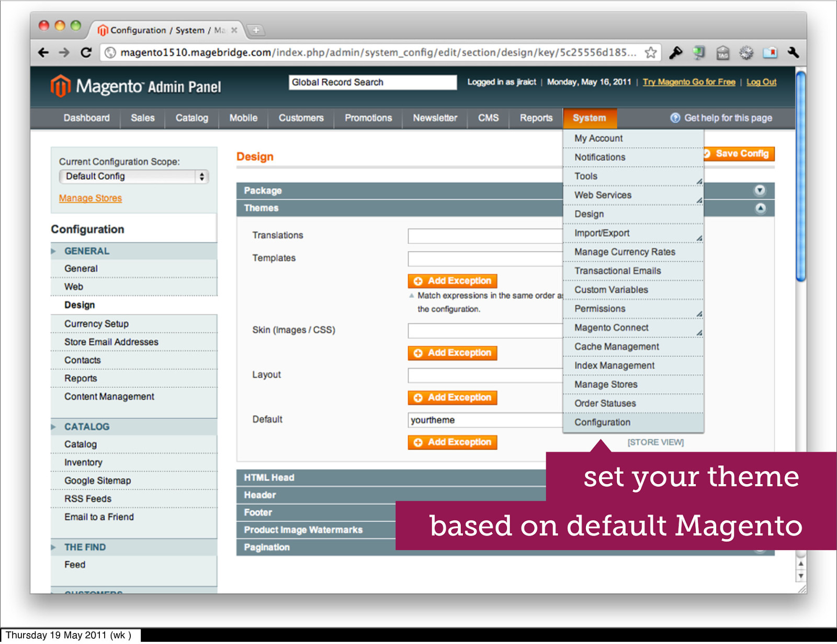Collapse THE FIND configuration group

[x=133, y=547]
